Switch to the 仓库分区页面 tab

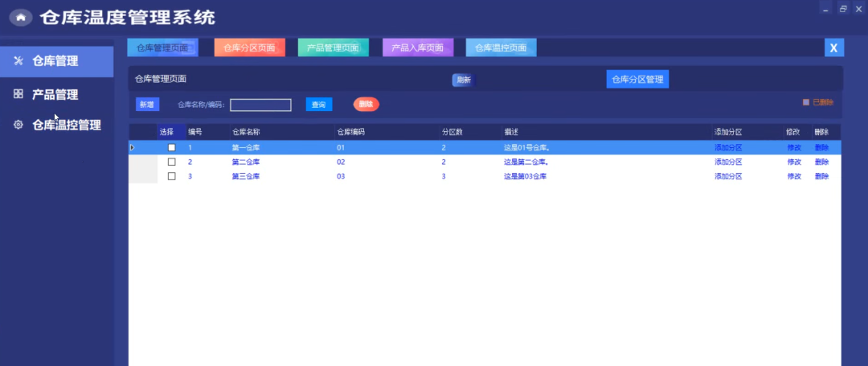pos(250,47)
